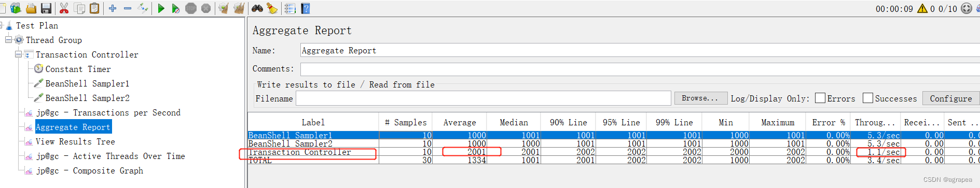Image resolution: width=980 pixels, height=188 pixels.
Task: Click the Paste clipboard icon
Action: [x=94, y=8]
